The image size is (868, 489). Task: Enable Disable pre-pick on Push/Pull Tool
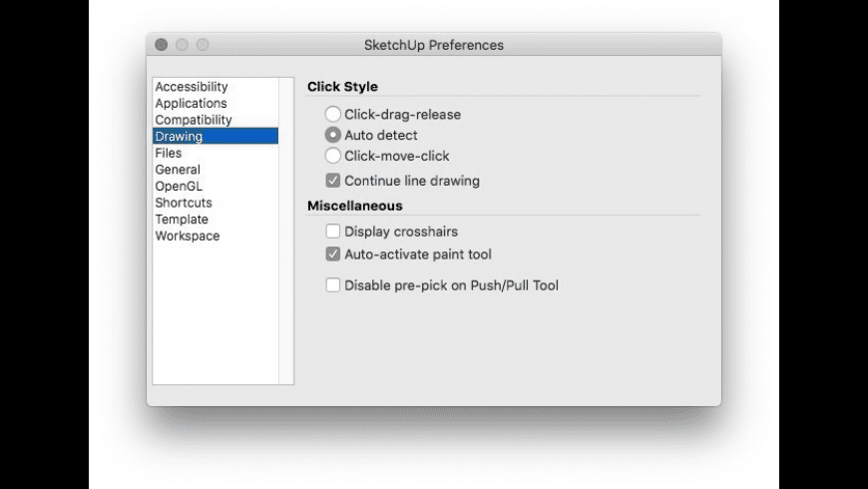click(x=333, y=285)
